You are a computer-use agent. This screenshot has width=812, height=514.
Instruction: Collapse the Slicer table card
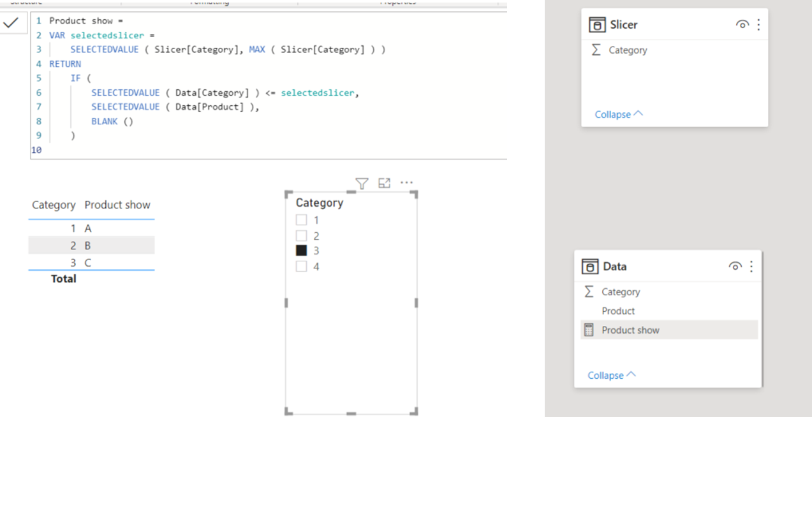coord(619,114)
